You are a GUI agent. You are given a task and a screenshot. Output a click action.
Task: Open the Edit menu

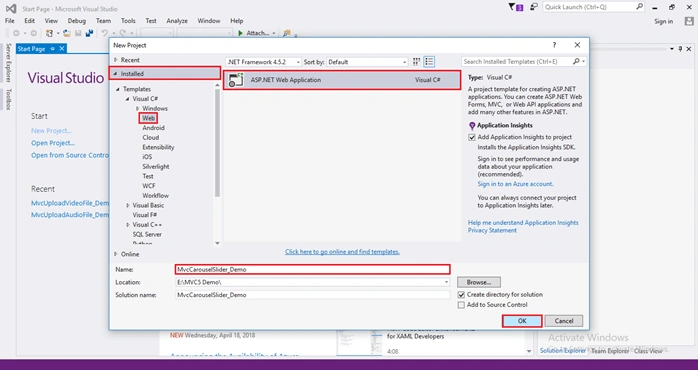click(29, 21)
